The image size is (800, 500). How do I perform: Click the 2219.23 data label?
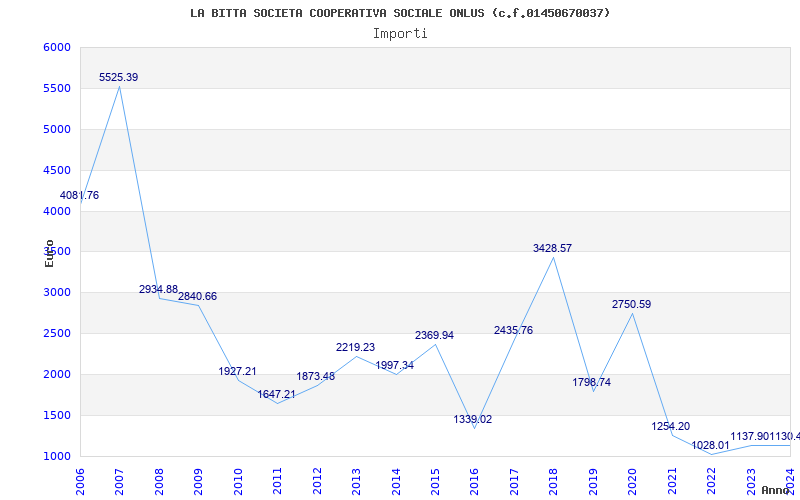(356, 347)
